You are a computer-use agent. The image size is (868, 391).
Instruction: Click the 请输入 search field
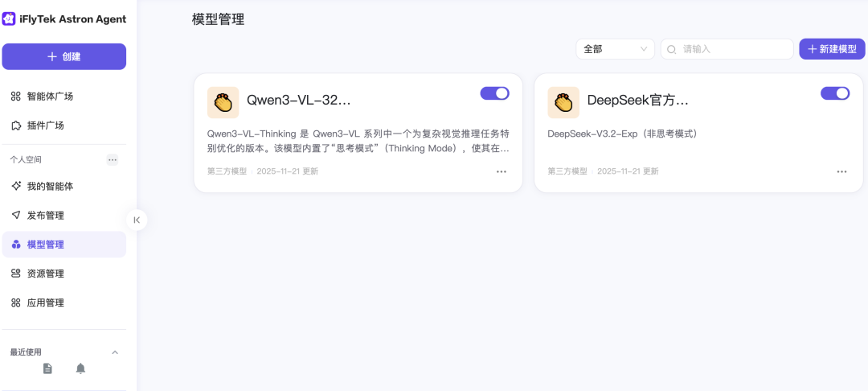point(727,49)
